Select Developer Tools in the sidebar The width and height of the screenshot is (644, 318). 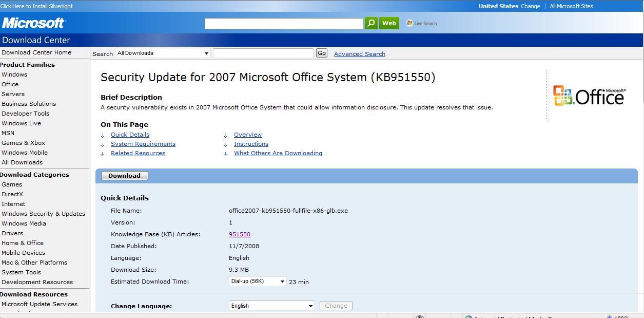[25, 114]
